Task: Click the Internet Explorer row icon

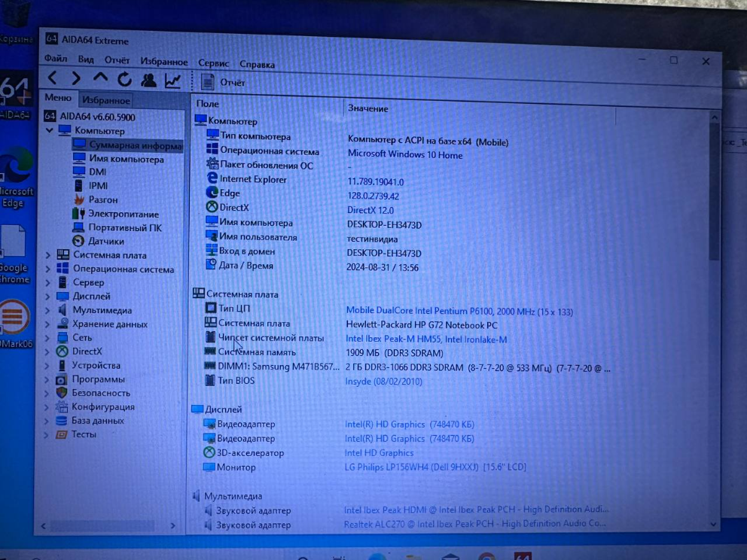Action: (212, 178)
